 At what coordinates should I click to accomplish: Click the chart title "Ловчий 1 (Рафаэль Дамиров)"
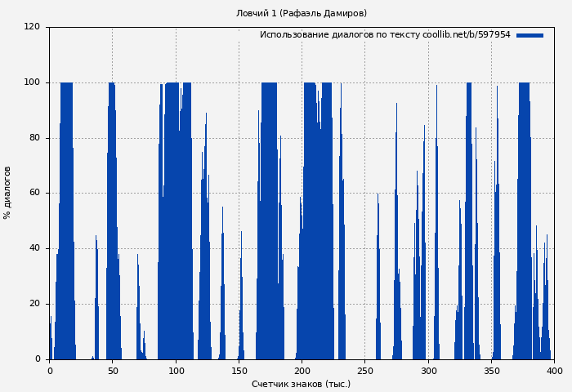point(301,13)
